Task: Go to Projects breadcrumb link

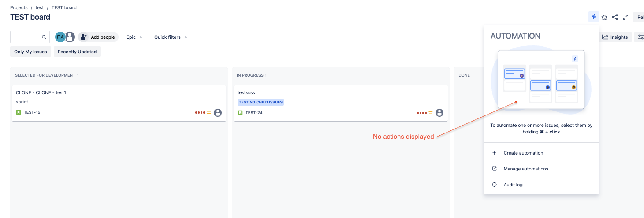Action: click(19, 7)
